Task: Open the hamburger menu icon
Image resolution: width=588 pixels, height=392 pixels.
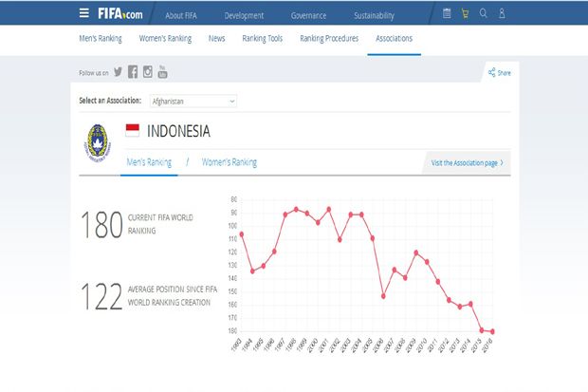Action: pyautogui.click(x=84, y=13)
